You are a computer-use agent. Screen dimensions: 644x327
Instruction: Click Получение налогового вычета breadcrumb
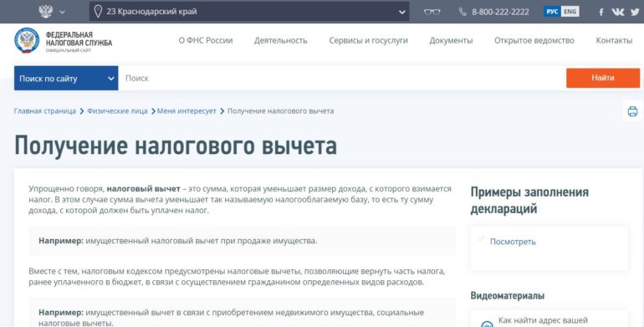[280, 111]
